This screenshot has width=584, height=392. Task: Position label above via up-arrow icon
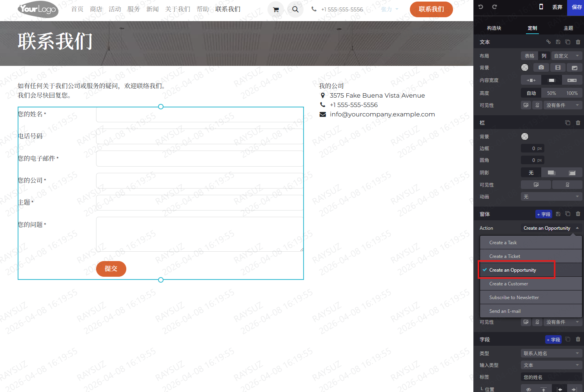(x=544, y=390)
